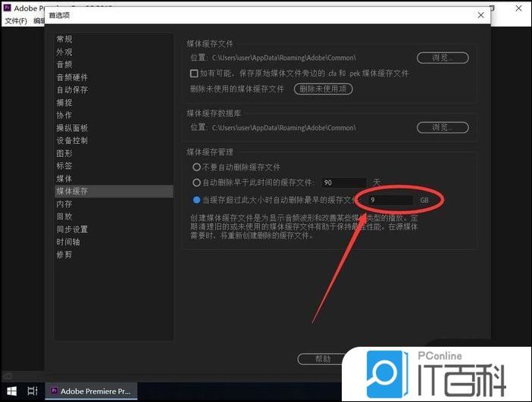Open 音频 preferences category

click(x=64, y=64)
